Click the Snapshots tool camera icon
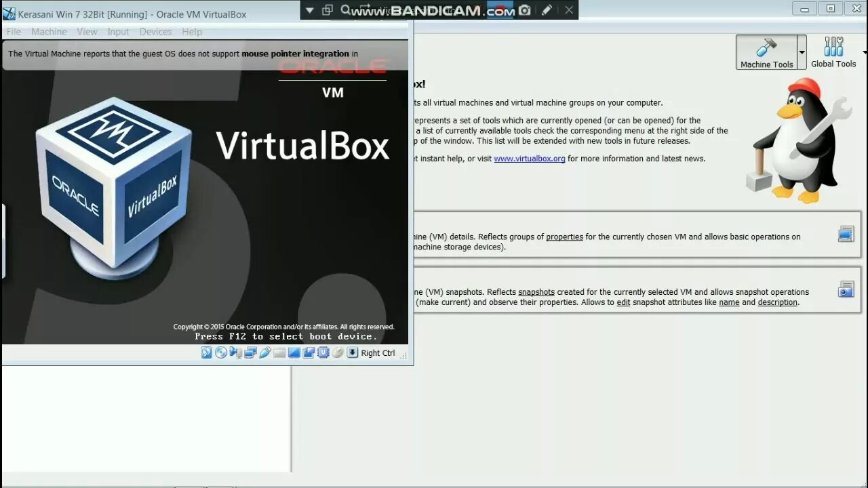This screenshot has width=868, height=488. point(846,289)
